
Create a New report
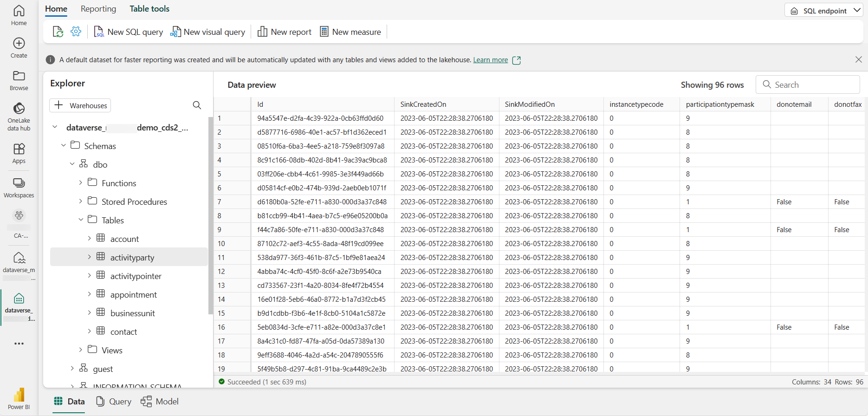point(284,32)
